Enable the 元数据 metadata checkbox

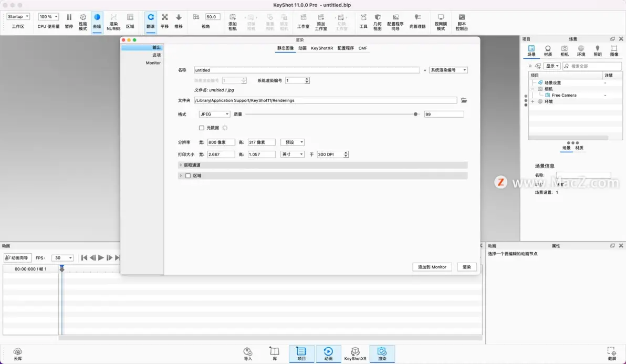(x=202, y=128)
